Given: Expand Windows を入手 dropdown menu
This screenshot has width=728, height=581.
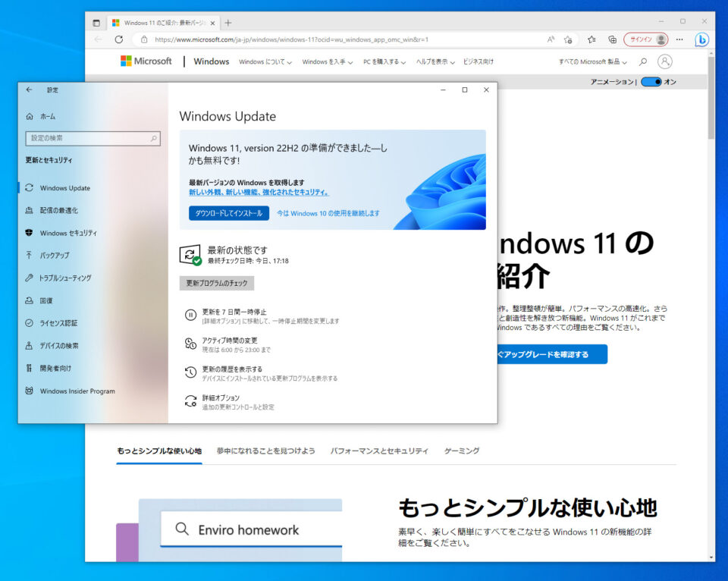Looking at the screenshot, I should coord(328,61).
